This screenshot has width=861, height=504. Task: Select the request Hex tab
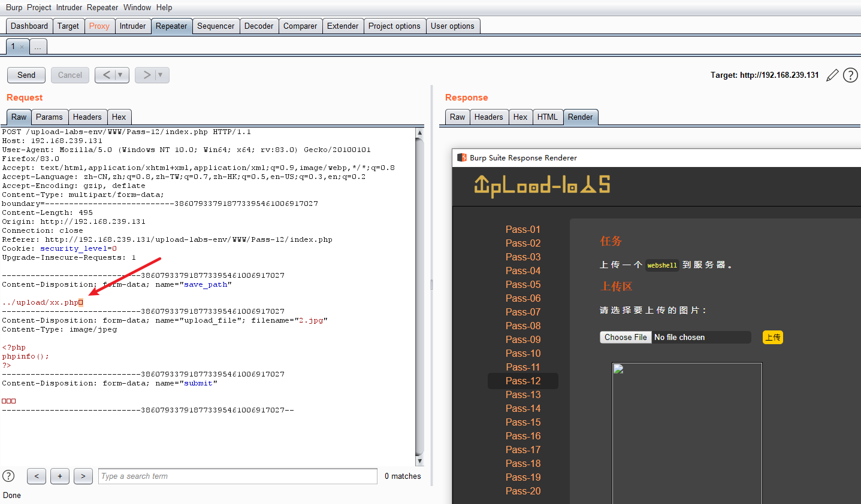(119, 117)
